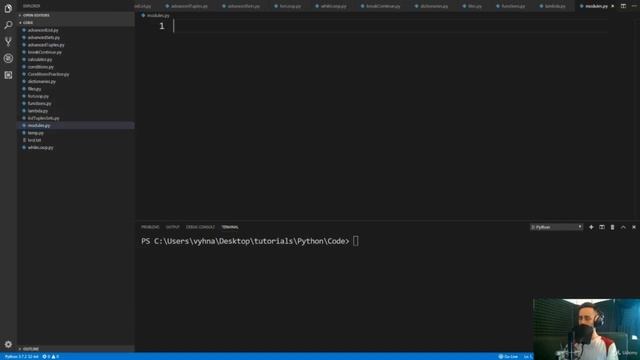The height and width of the screenshot is (360, 640).
Task: Switch to the breakContinue.py editor tab
Action: coord(380,6)
